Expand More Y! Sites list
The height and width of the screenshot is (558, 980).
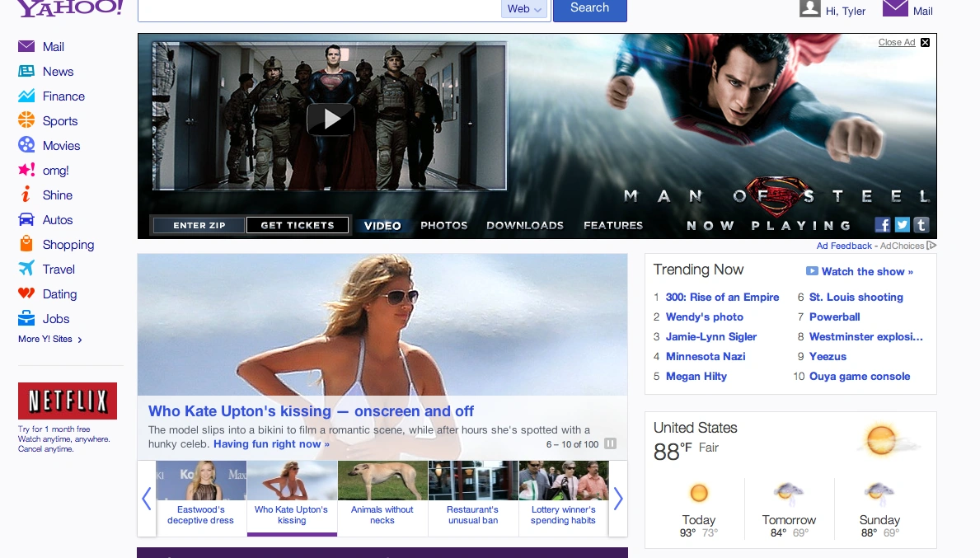pyautogui.click(x=50, y=340)
